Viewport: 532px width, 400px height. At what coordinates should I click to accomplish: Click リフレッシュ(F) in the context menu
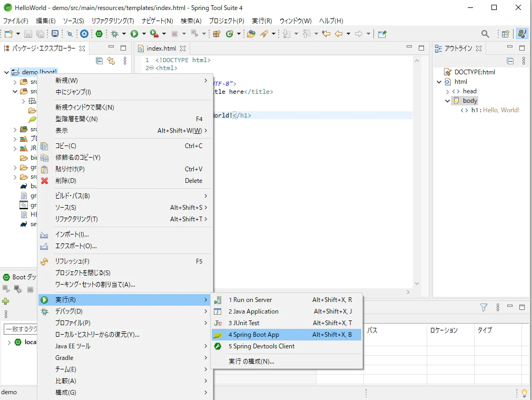point(125,261)
